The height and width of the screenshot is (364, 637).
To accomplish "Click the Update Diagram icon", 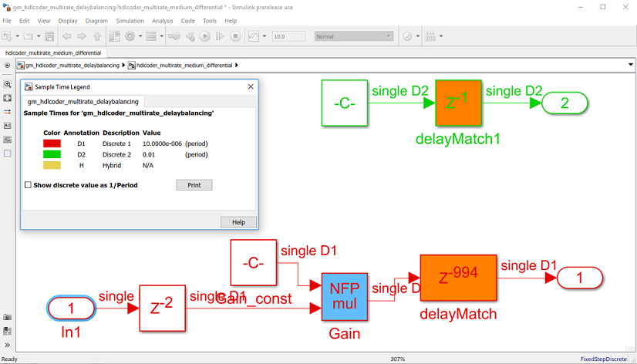I will pyautogui.click(x=174, y=36).
